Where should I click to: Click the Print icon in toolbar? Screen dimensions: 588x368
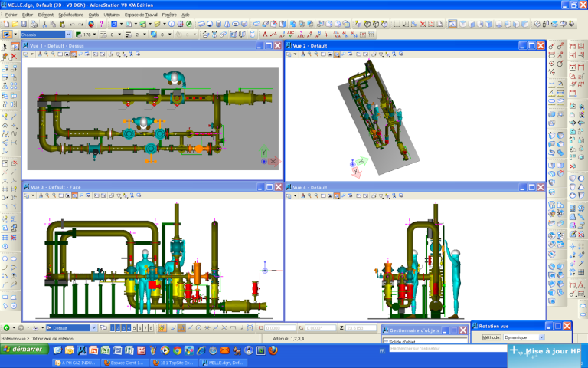point(34,24)
